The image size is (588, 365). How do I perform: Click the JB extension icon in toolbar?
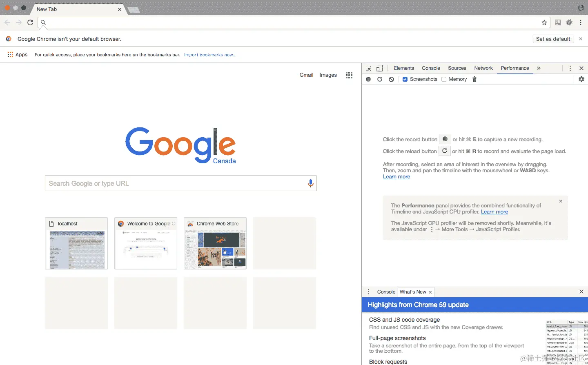[x=558, y=22]
